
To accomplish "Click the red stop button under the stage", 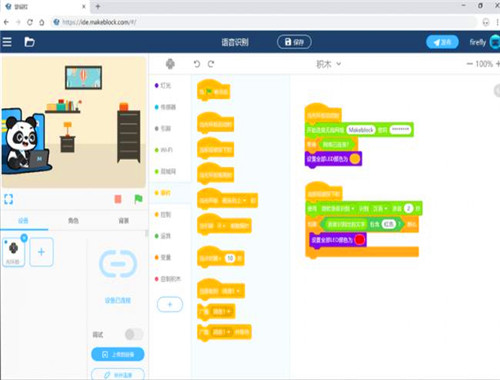I will 118,199.
